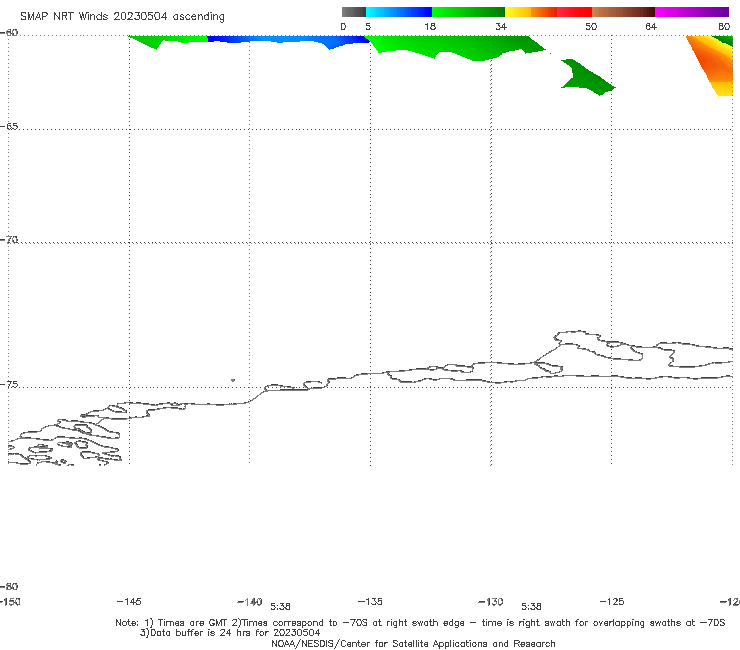Viewport: 740px width, 650px height.
Task: Click the longitude label -140
Action: (x=250, y=602)
